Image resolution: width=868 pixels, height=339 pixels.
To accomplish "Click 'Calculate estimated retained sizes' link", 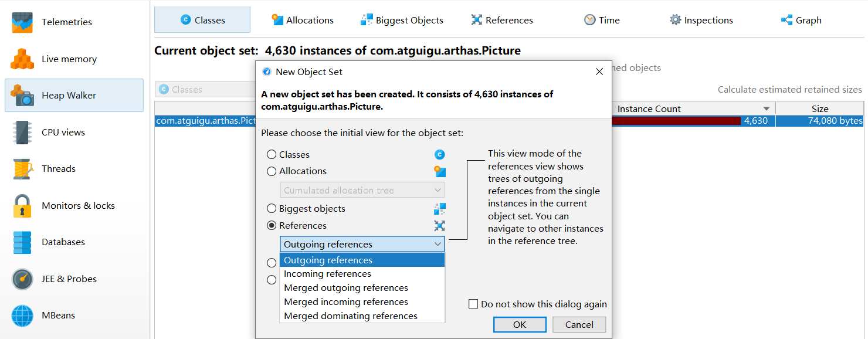I will [789, 90].
